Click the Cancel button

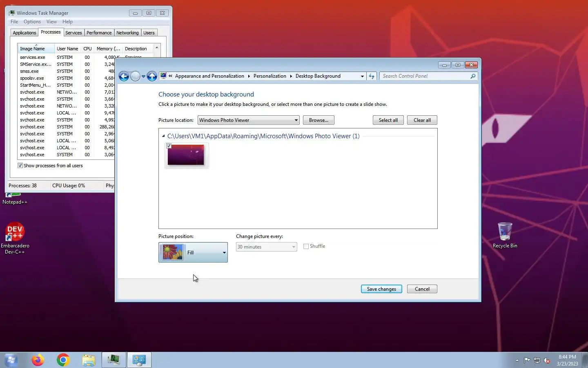pos(422,289)
